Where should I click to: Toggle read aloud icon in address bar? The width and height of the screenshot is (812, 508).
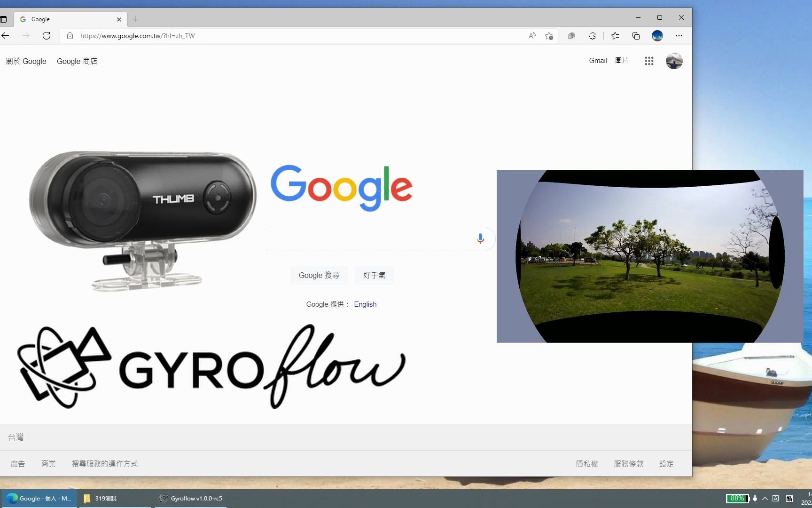pos(532,36)
